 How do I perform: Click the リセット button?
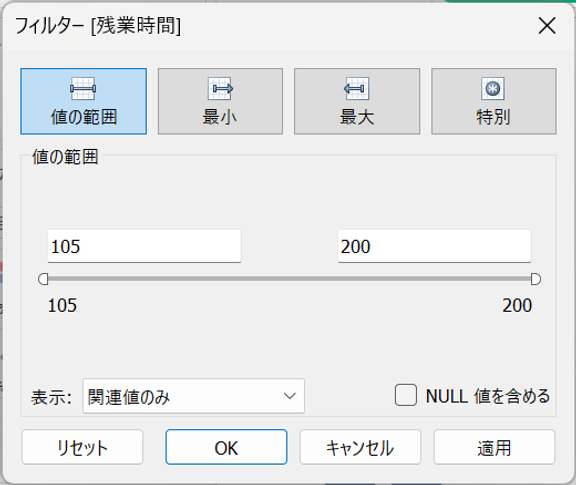[x=82, y=447]
